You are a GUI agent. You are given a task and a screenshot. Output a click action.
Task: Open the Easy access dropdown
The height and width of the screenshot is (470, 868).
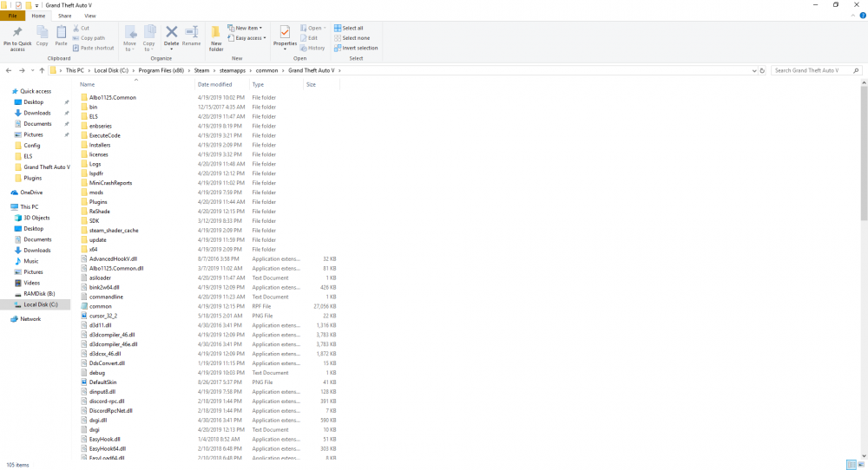pyautogui.click(x=247, y=38)
